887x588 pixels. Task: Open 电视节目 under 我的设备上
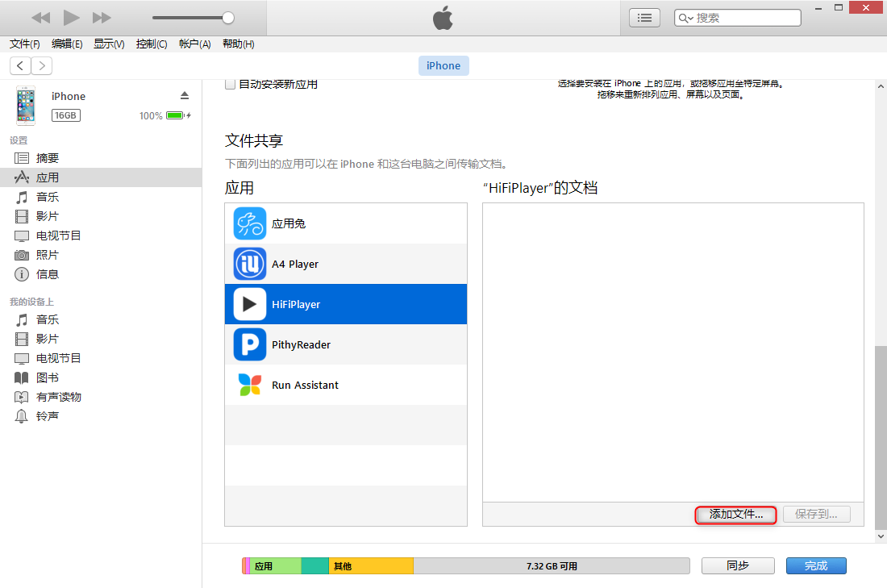click(x=58, y=358)
